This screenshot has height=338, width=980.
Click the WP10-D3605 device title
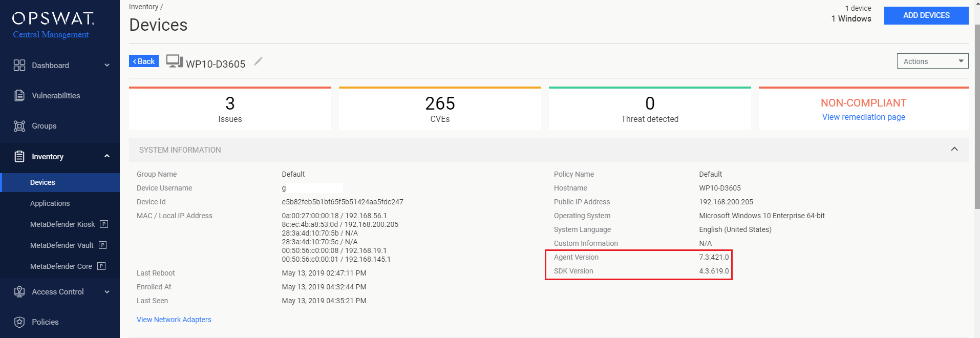tap(216, 64)
